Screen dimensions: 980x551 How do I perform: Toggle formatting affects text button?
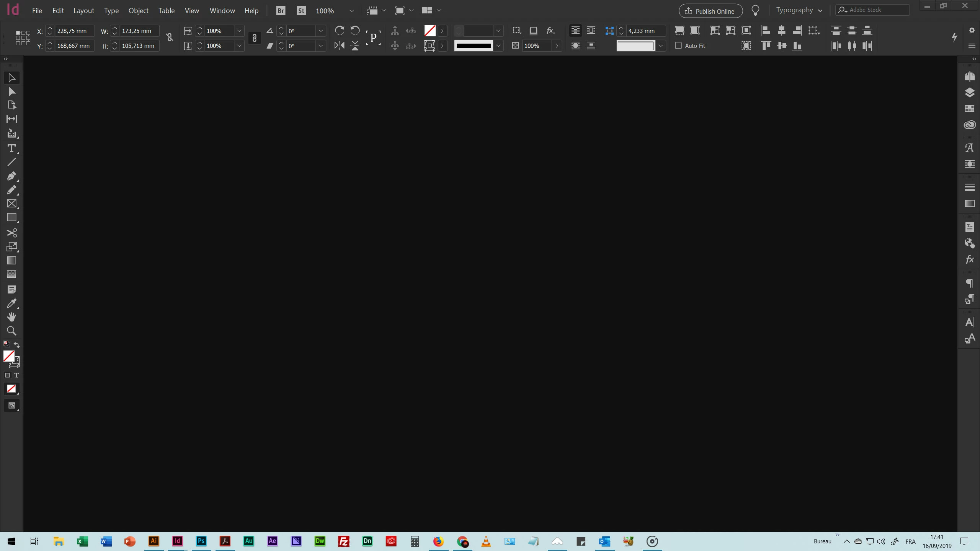point(16,375)
